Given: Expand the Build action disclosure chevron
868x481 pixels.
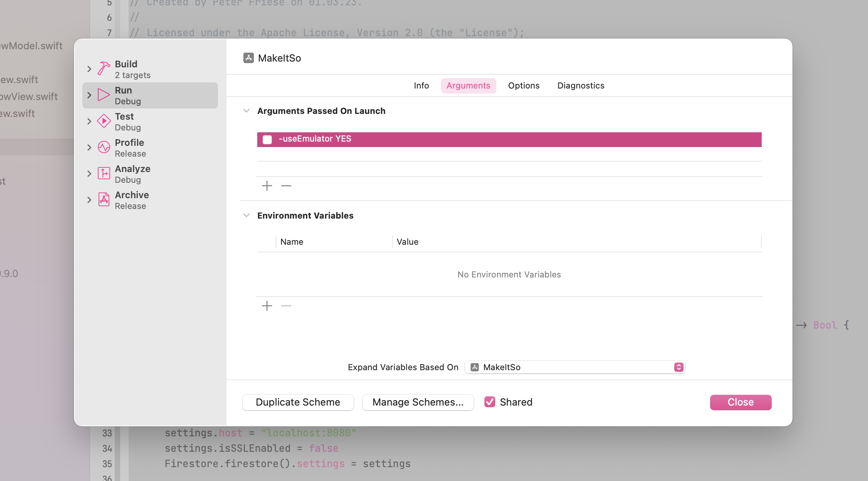Looking at the screenshot, I should click(89, 69).
